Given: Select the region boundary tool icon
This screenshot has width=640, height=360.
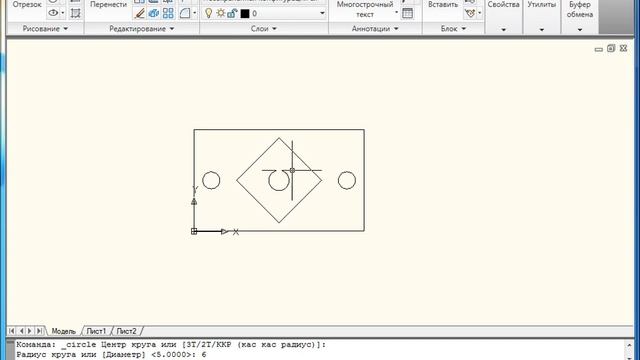Looking at the screenshot, I should [x=75, y=13].
